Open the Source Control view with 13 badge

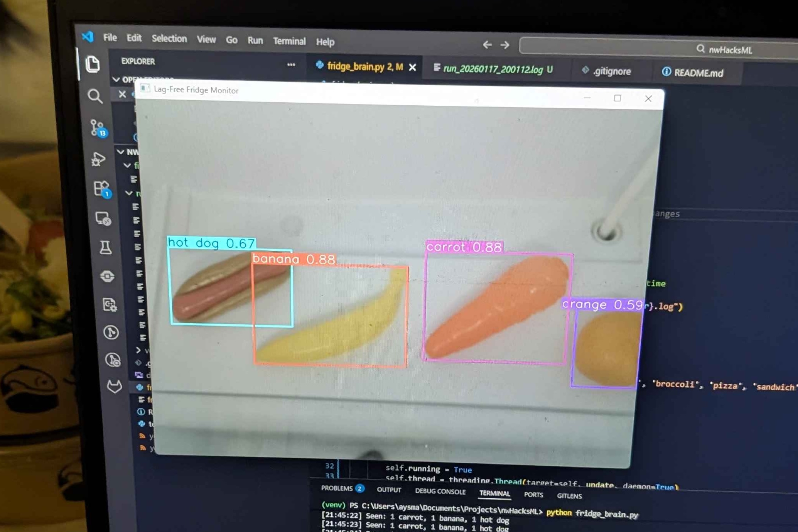97,128
